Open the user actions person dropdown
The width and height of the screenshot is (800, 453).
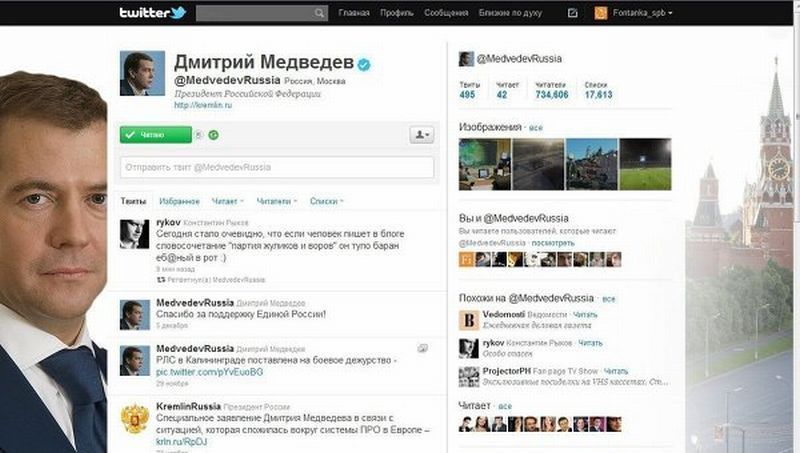click(x=422, y=135)
